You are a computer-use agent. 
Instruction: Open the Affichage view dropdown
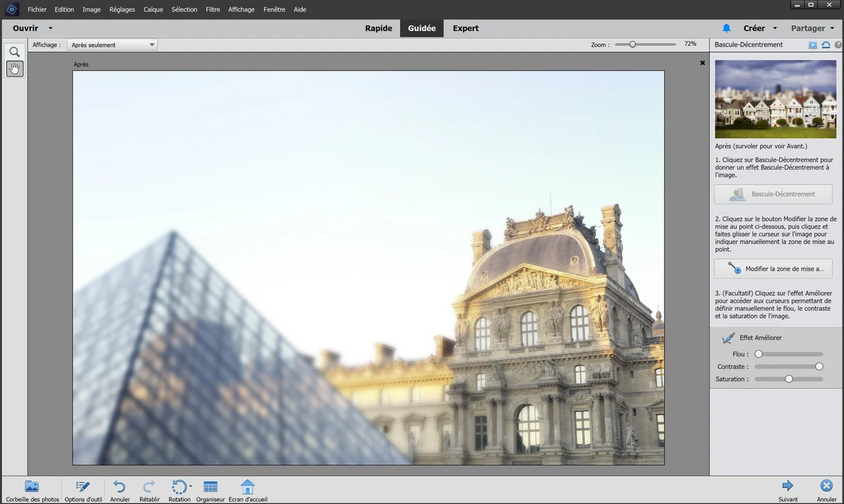[112, 45]
